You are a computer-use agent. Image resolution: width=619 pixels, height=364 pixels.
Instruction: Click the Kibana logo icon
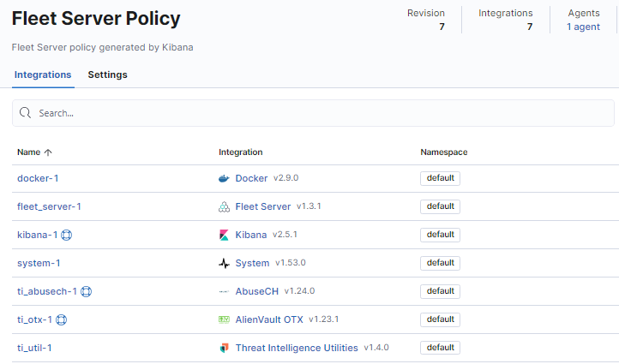[225, 235]
